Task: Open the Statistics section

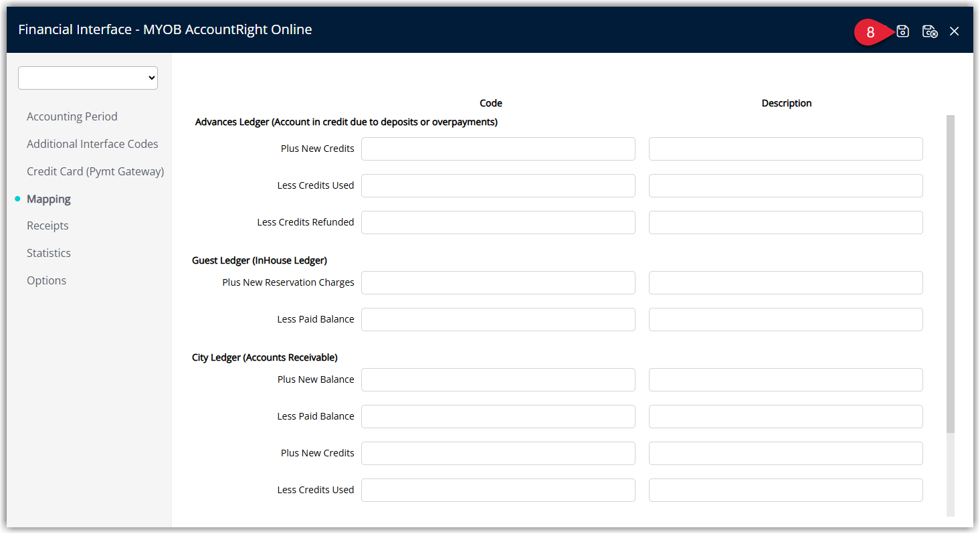Action: [x=49, y=253]
